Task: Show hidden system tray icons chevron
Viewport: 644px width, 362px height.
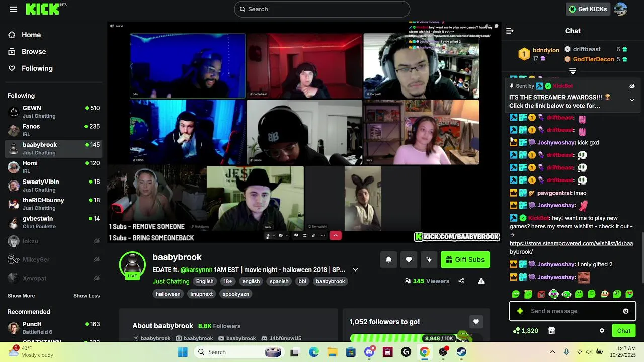Action: (552, 352)
